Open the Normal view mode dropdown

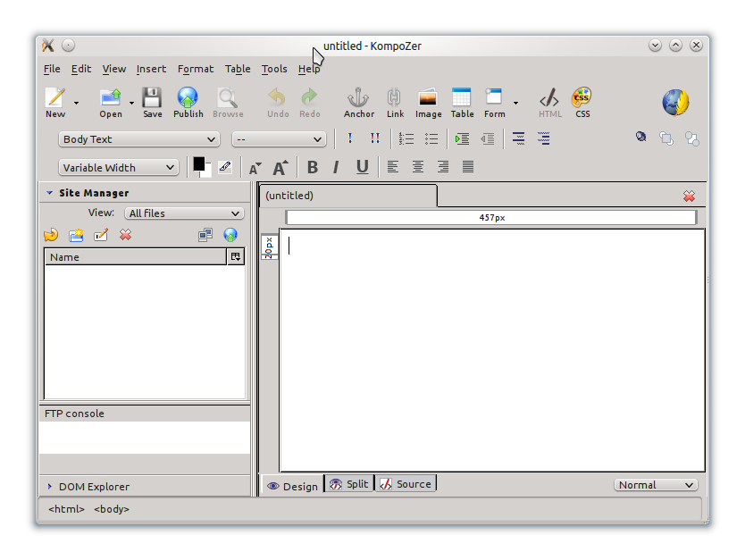[656, 485]
